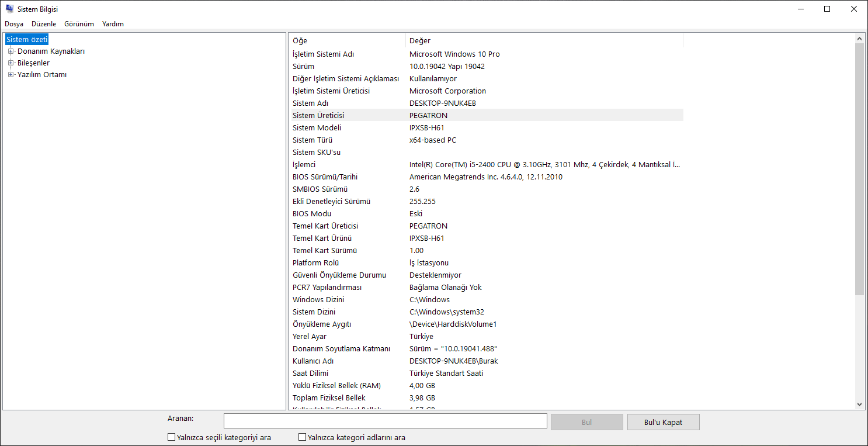This screenshot has width=868, height=446.
Task: Select the Sistem Türü row
Action: (487, 140)
